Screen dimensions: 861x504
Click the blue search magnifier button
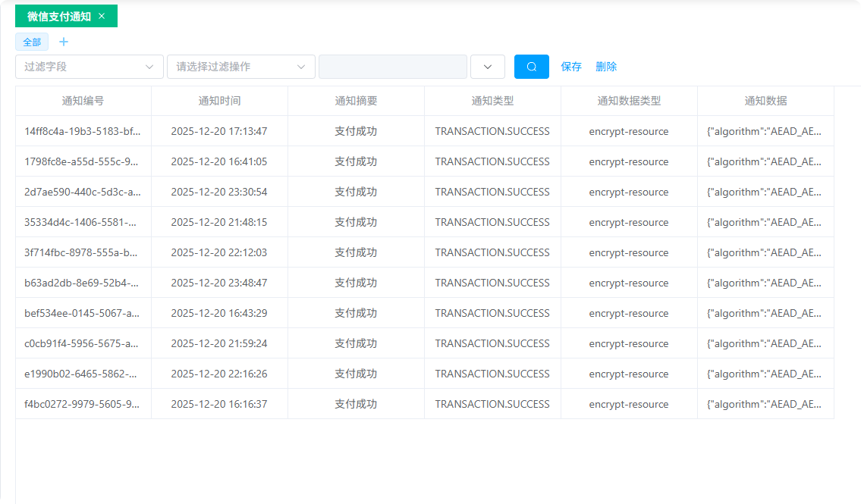[531, 67]
